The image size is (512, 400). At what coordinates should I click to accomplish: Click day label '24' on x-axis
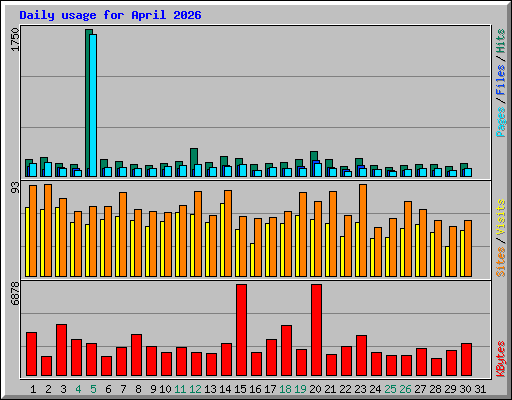pos(375,389)
